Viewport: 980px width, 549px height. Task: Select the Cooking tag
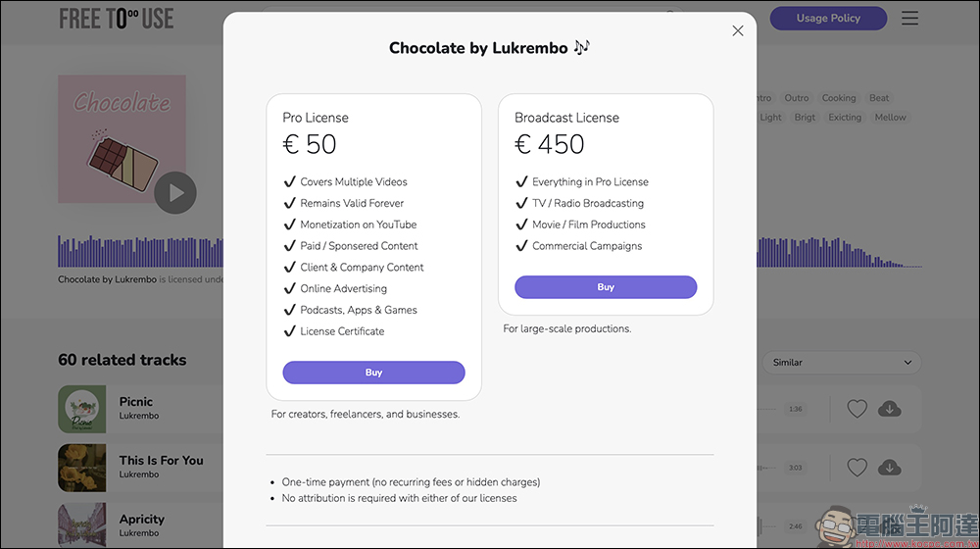tap(839, 98)
